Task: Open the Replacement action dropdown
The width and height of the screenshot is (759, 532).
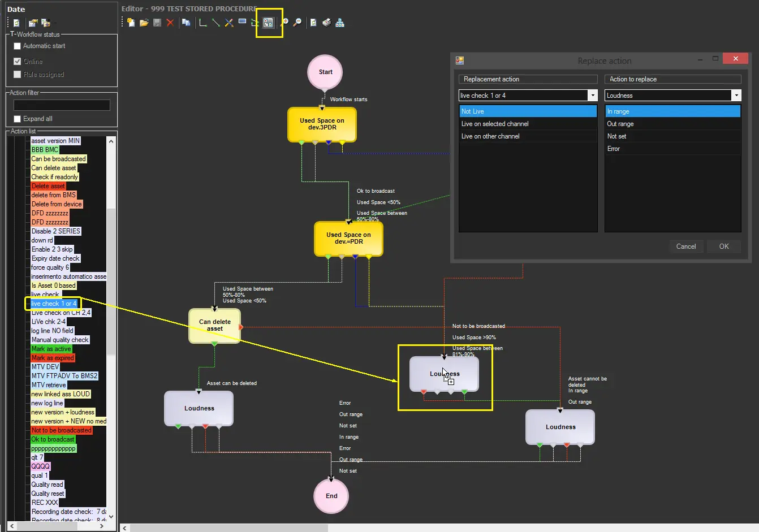Action: point(592,96)
